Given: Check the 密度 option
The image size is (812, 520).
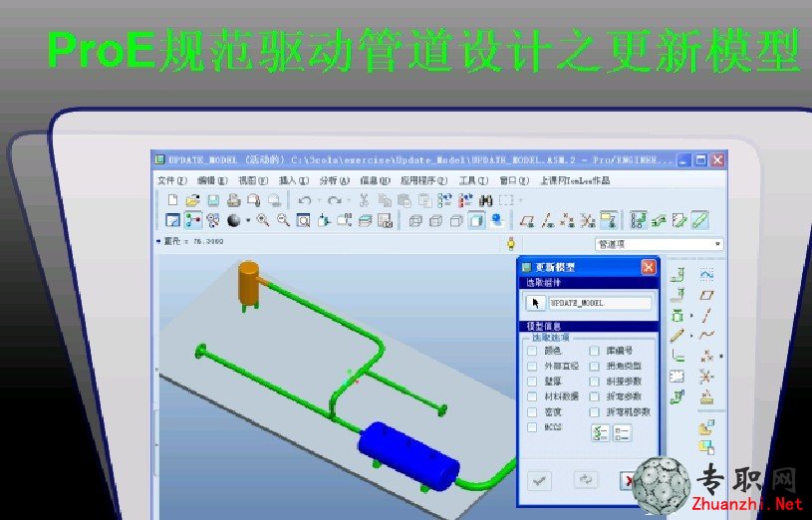Looking at the screenshot, I should (x=532, y=412).
